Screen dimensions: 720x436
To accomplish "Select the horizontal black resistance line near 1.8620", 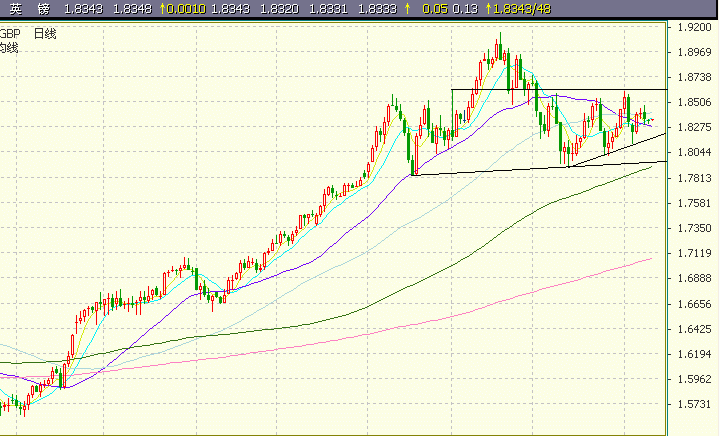I will pyautogui.click(x=559, y=89).
